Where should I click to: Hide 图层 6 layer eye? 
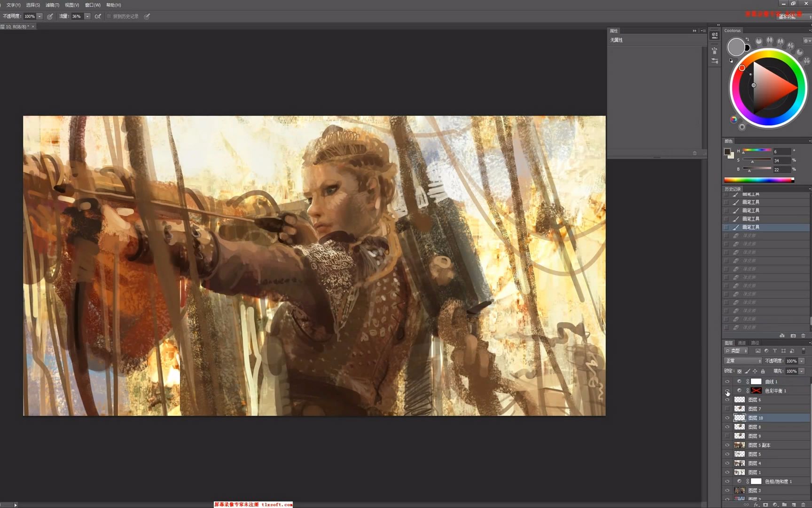(727, 400)
